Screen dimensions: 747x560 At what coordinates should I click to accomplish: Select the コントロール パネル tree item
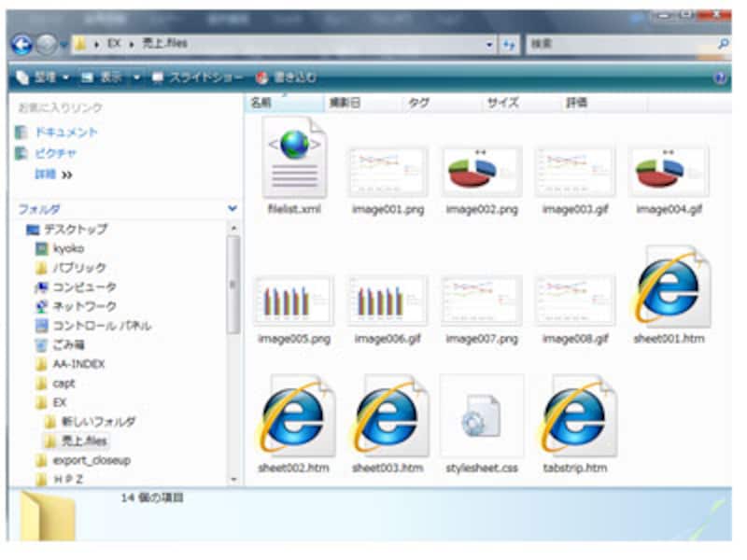click(x=101, y=326)
